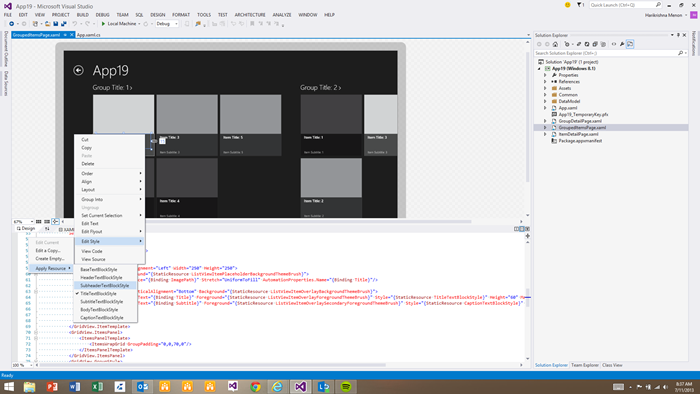Expand the App.xaml node

(545, 108)
